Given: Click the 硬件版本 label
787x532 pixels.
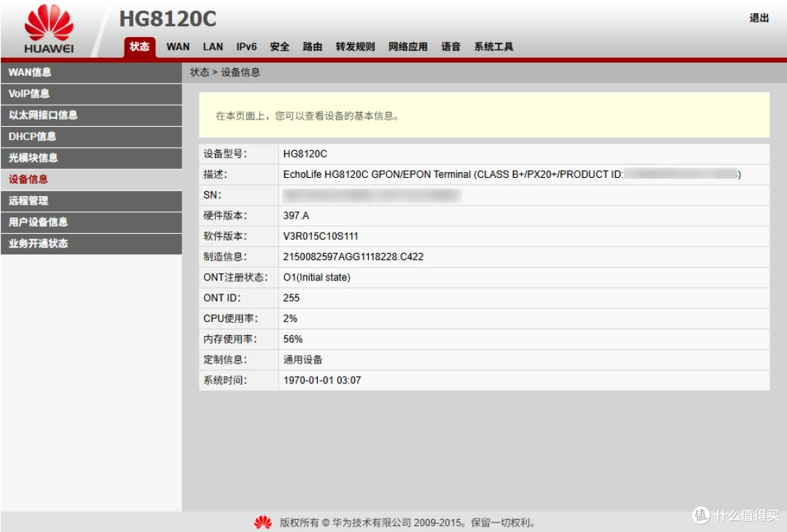Looking at the screenshot, I should (225, 216).
